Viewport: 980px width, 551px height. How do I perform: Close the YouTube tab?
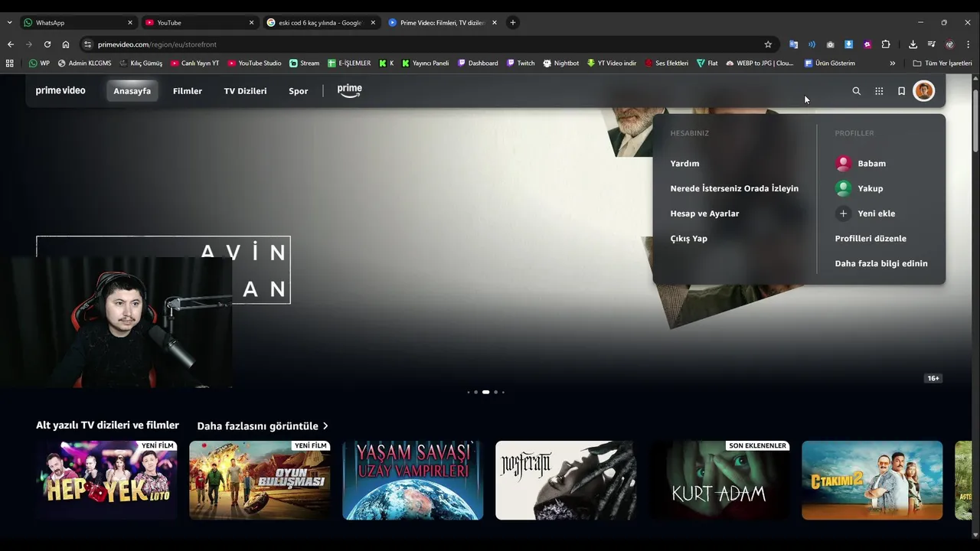coord(251,23)
